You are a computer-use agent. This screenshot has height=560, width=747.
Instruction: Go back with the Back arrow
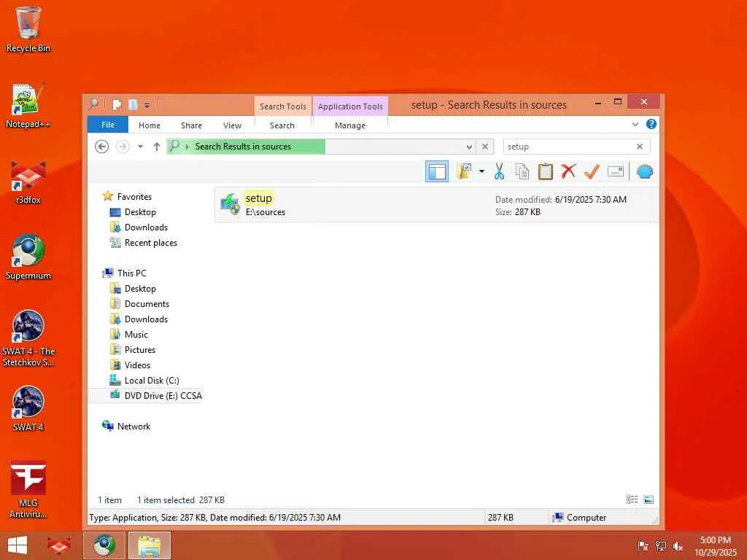[101, 146]
